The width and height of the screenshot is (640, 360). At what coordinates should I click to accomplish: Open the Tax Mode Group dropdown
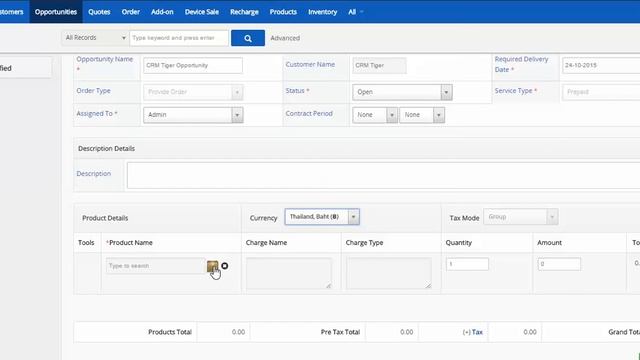tap(520, 217)
